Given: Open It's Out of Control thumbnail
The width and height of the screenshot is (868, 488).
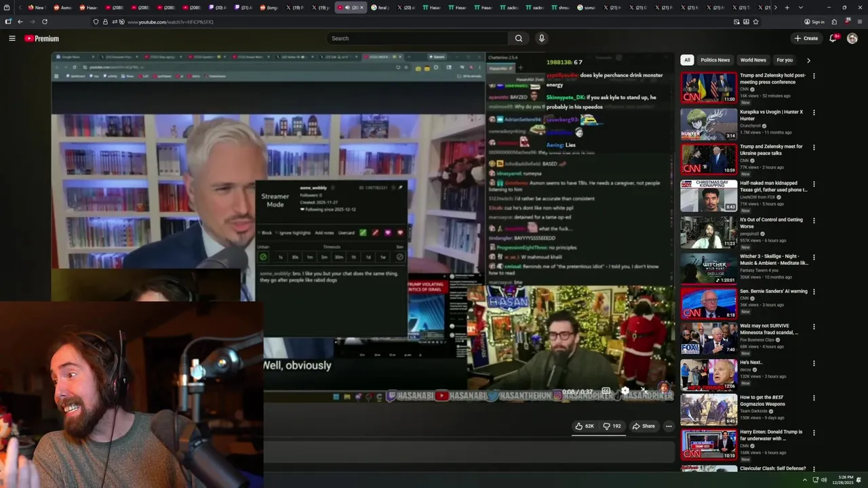Looking at the screenshot, I should (x=709, y=232).
